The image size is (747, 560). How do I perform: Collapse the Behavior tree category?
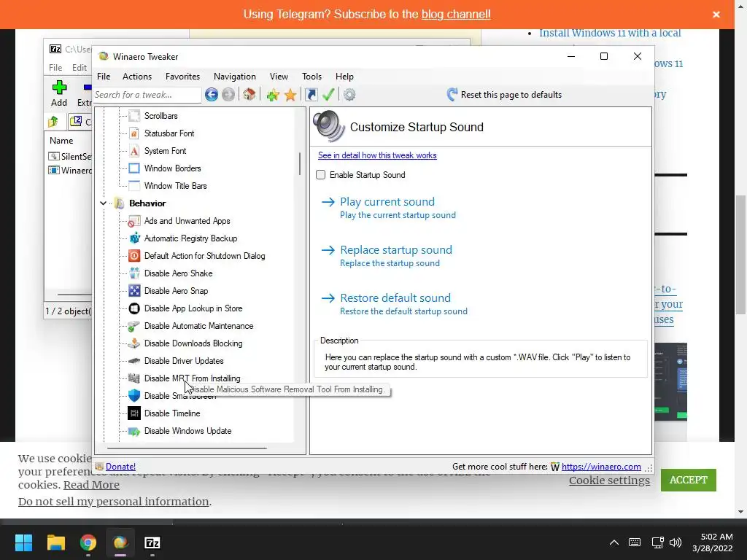(103, 203)
